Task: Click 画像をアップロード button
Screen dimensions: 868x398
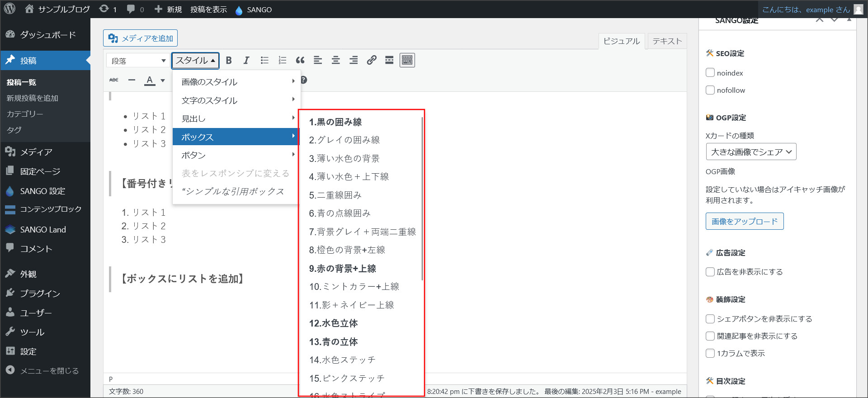Action: 744,221
